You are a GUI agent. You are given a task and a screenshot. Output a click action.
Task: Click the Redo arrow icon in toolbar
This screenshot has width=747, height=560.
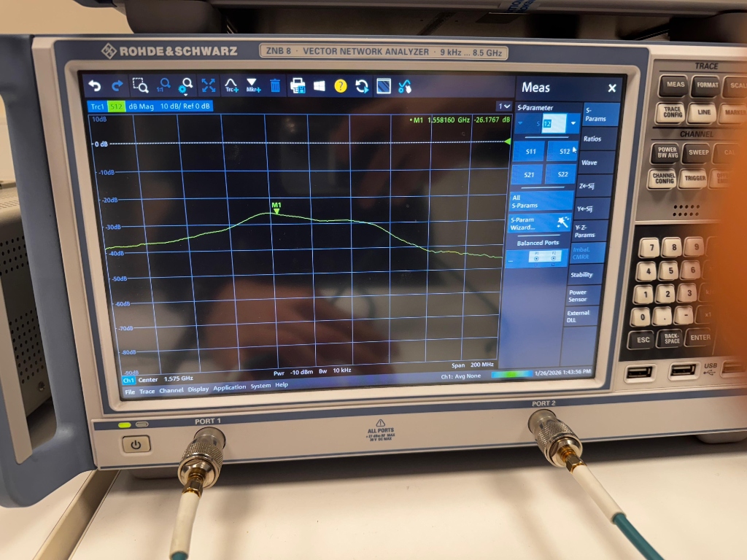click(117, 85)
